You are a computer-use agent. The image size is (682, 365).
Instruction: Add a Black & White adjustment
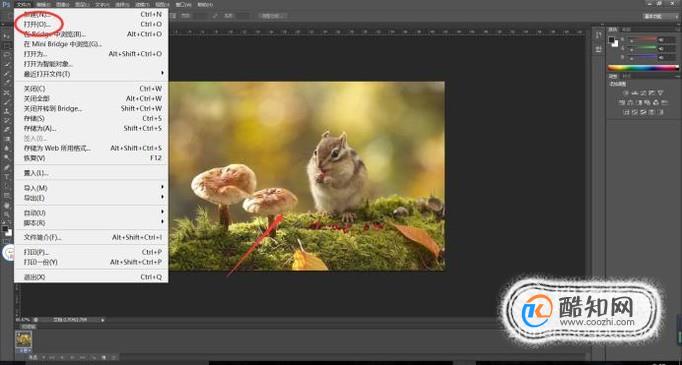click(x=639, y=103)
